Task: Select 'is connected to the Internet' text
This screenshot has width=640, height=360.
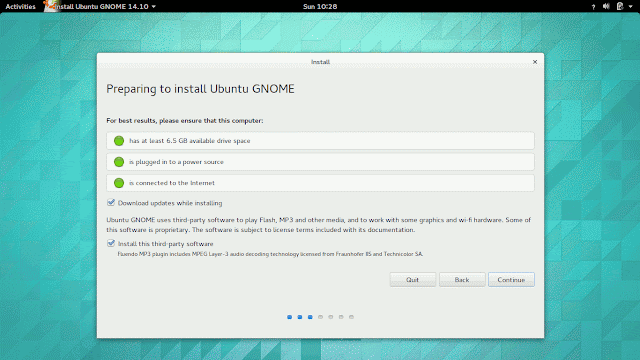Action: point(172,183)
